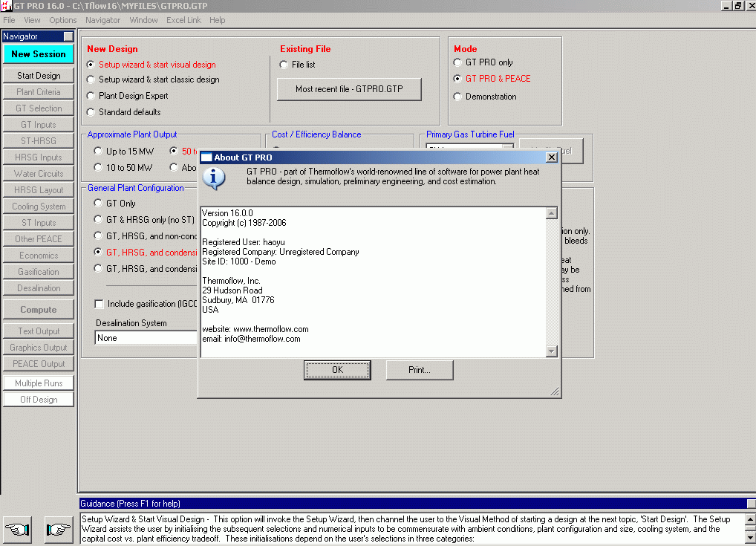Open the Window menu
The width and height of the screenshot is (756, 546).
point(143,20)
